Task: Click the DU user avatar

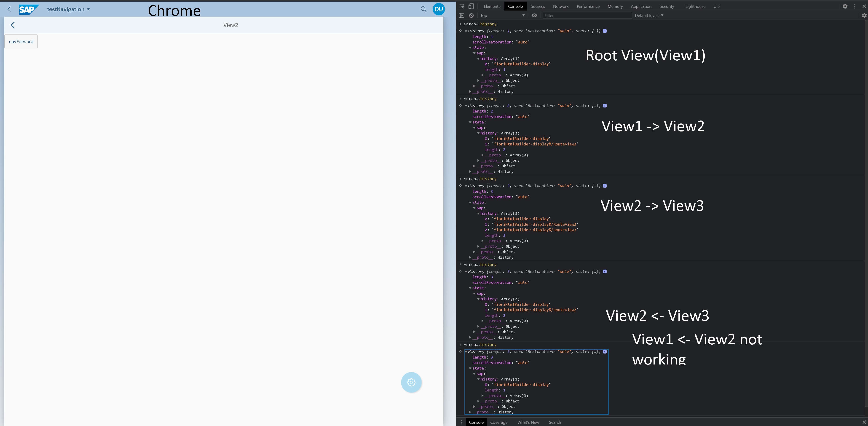Action: [x=438, y=9]
